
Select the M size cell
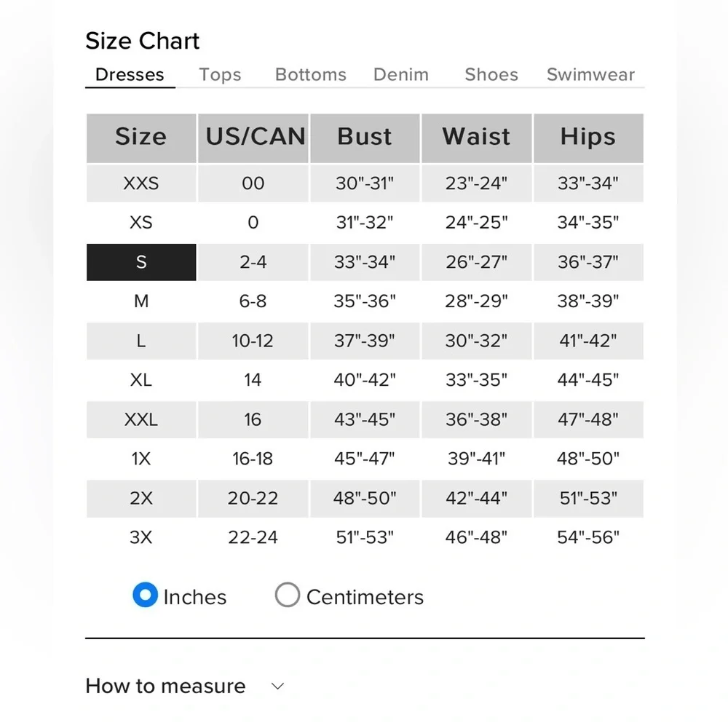coord(141,301)
